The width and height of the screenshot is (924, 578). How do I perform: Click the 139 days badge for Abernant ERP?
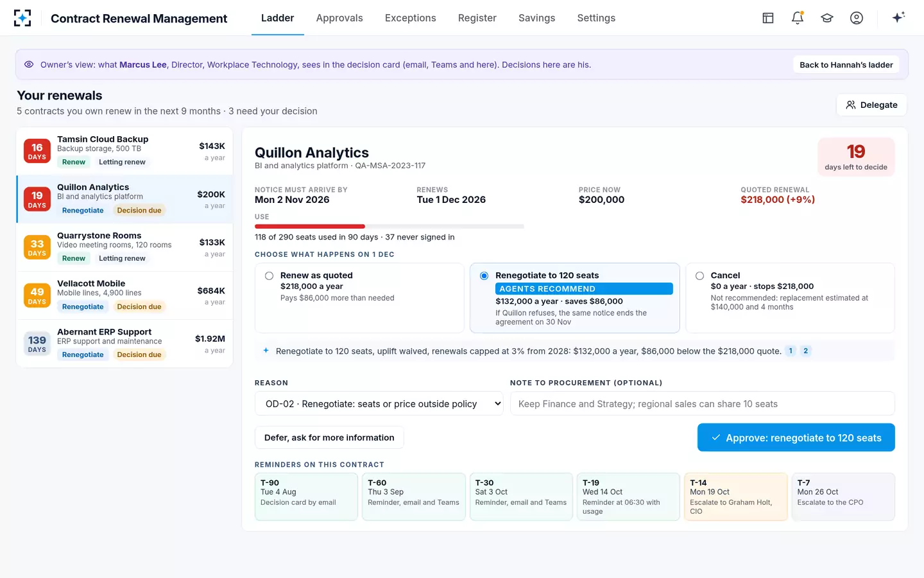[x=37, y=344]
